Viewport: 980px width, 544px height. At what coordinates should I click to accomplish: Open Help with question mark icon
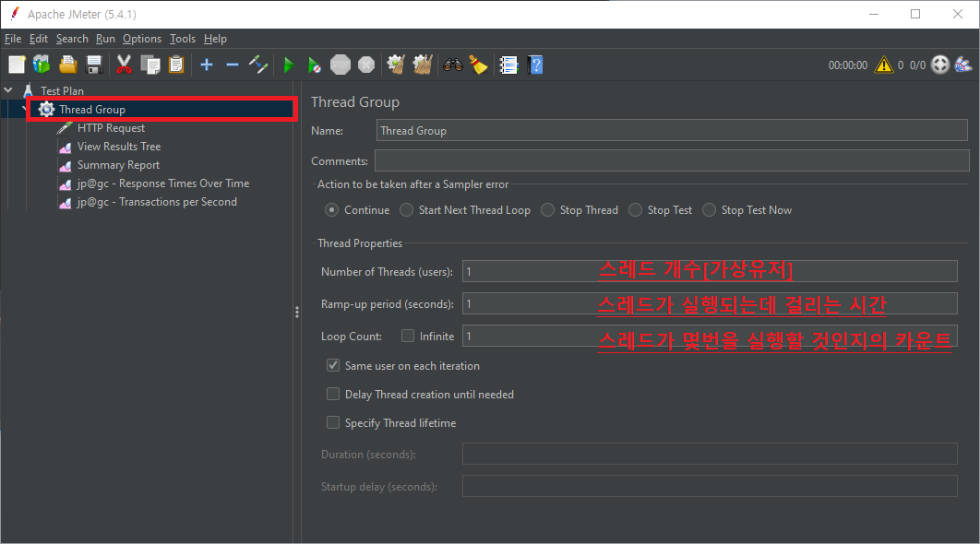[535, 65]
